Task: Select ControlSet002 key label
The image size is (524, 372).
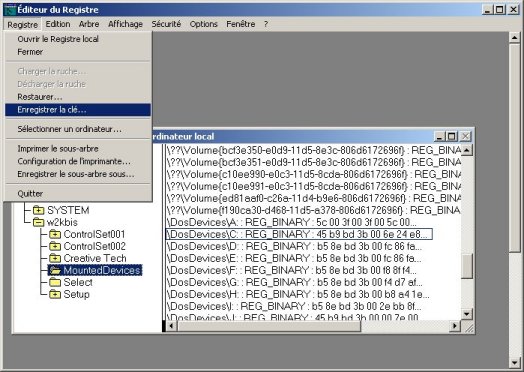Action: click(95, 246)
